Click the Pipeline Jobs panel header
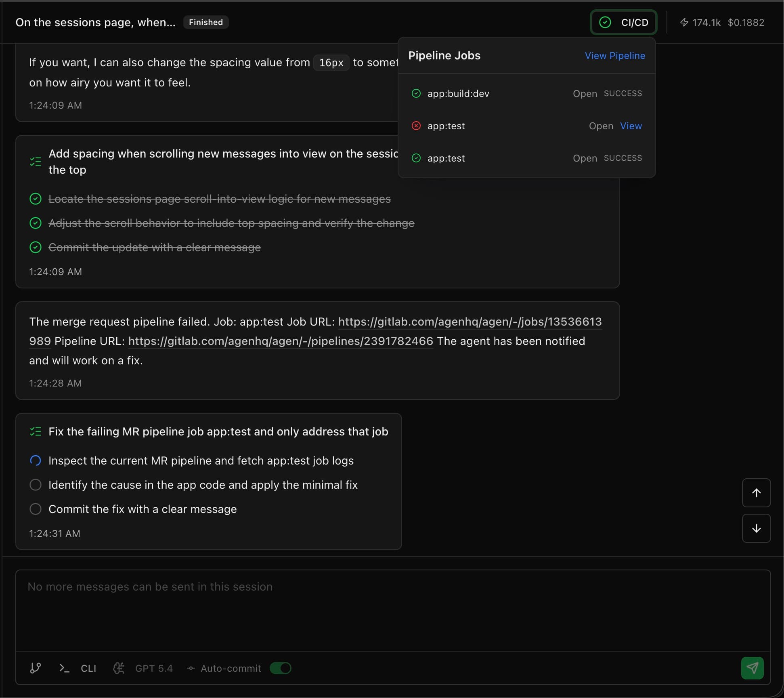 pos(444,55)
